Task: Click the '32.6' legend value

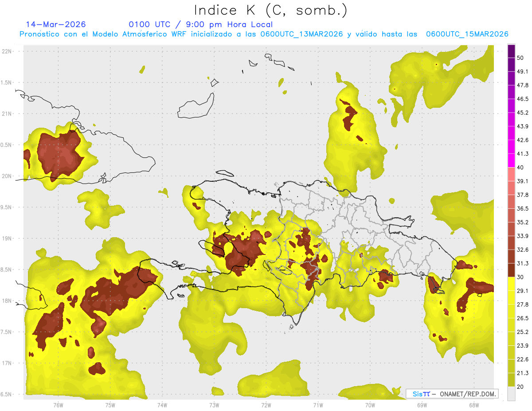Action: (x=522, y=250)
